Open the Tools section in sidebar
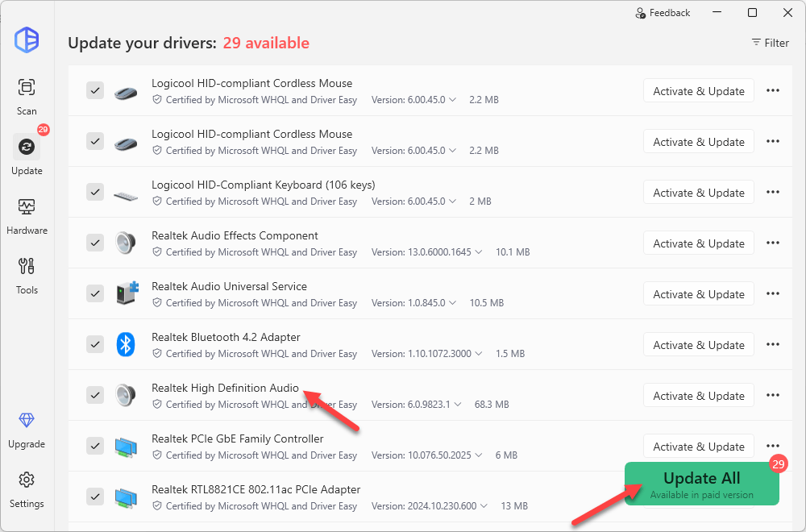Screen dimensions: 806x532 pos(27,275)
